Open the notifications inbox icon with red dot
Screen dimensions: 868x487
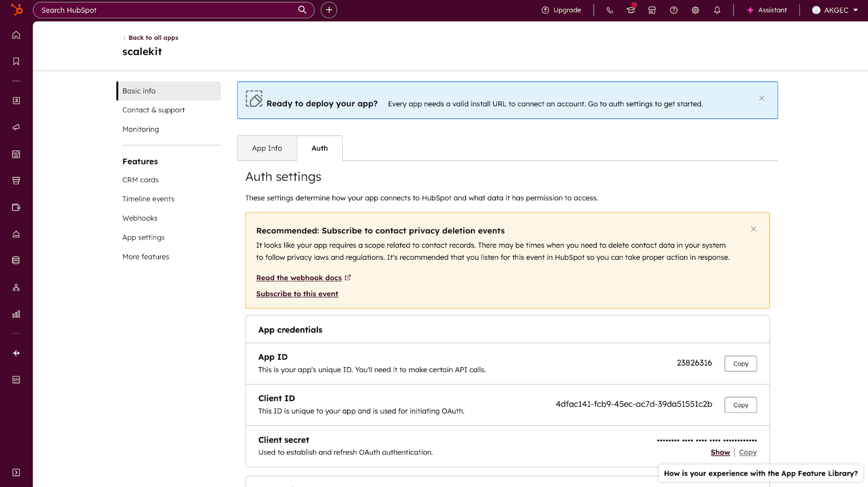(631, 10)
